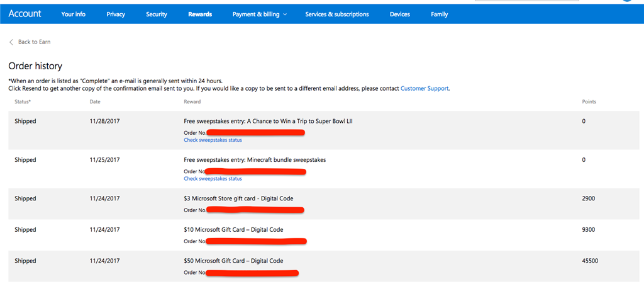
Task: Check sweepstakes status for Minecraft bundle entry
Action: 213,179
